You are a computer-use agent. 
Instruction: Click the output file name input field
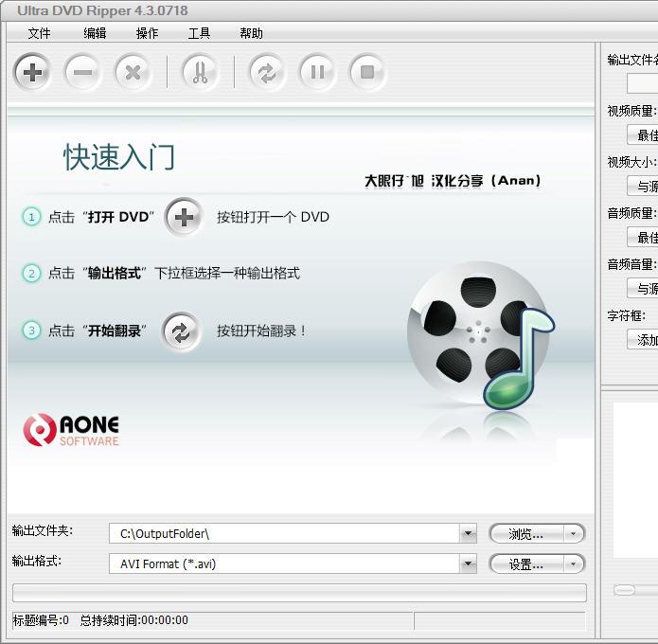point(643,83)
